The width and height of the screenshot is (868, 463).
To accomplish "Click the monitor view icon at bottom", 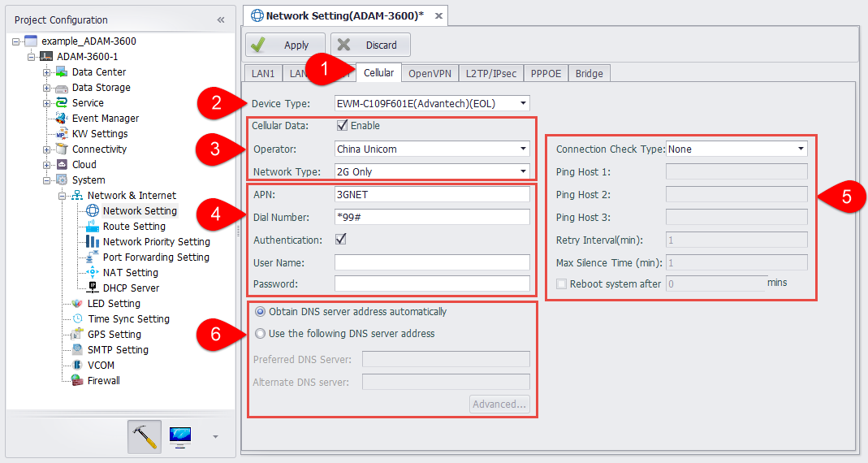I will point(180,437).
